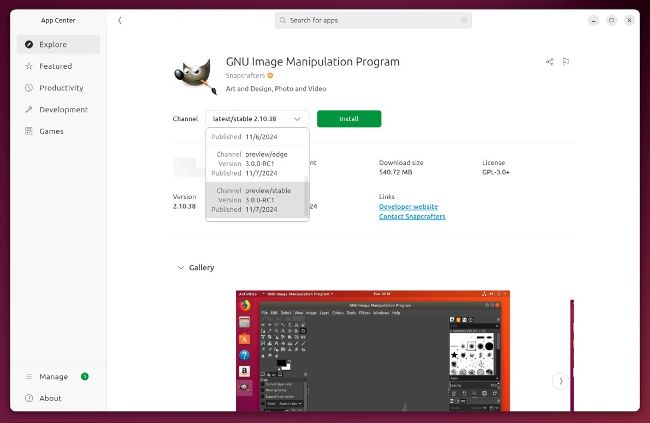The width and height of the screenshot is (650, 423).
Task: Report the app with the flag icon
Action: pyautogui.click(x=566, y=62)
